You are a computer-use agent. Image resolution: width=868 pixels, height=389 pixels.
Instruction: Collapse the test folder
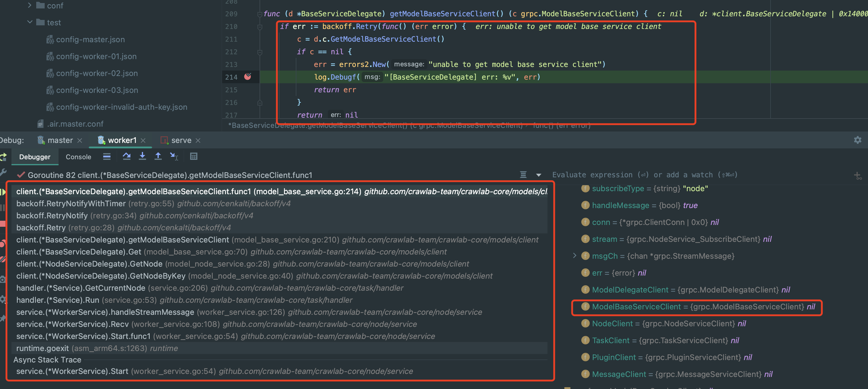(30, 22)
